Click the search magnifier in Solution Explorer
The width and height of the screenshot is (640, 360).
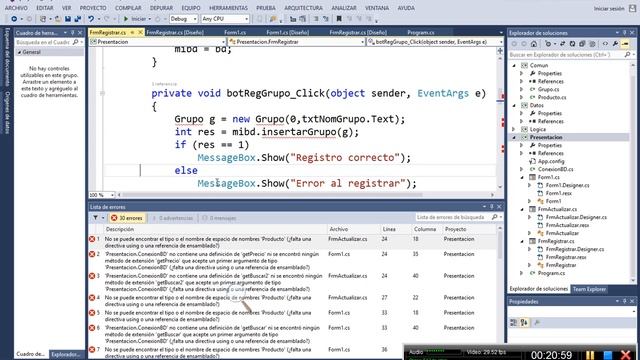click(x=627, y=54)
